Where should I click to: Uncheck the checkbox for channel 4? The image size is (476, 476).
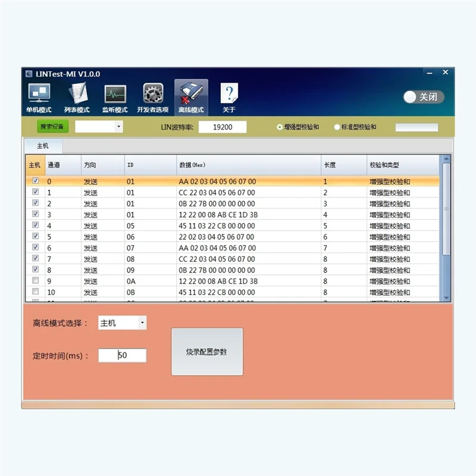click(36, 225)
